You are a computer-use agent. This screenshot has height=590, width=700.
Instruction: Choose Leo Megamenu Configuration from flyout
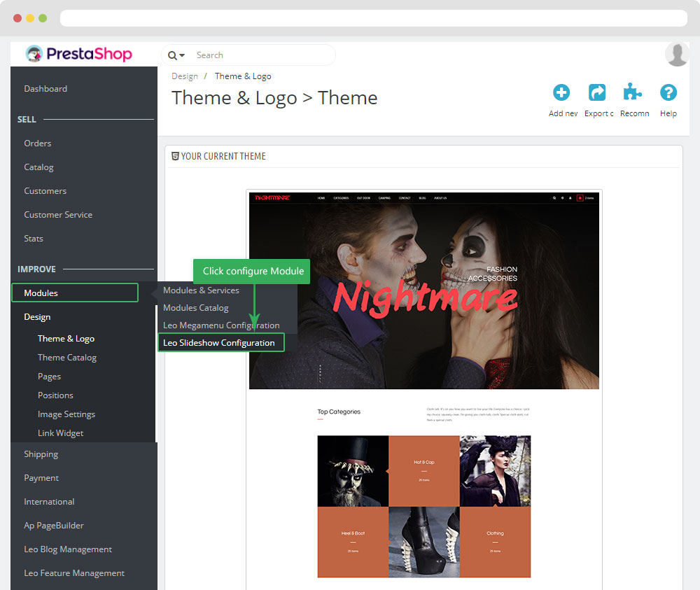tap(221, 325)
